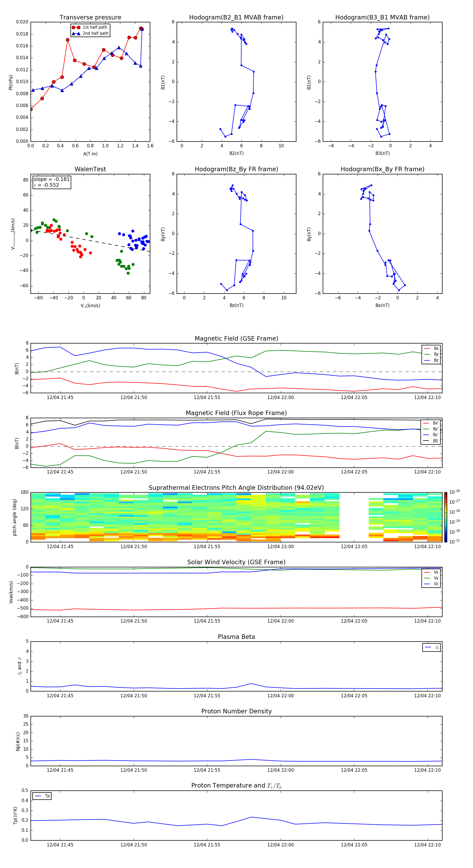Click the 'V_A(km/s)' x-axis label
Screen dimensions: 473x868
pos(90,306)
